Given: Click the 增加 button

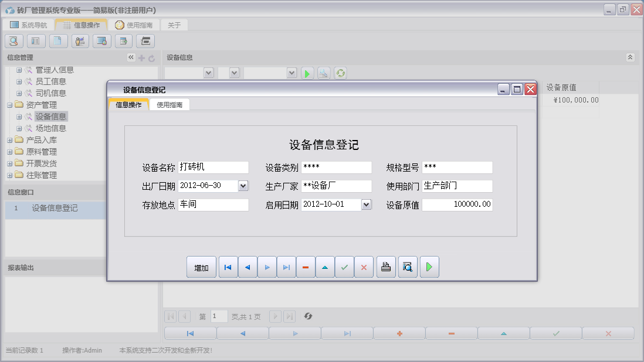Looking at the screenshot, I should (x=201, y=268).
